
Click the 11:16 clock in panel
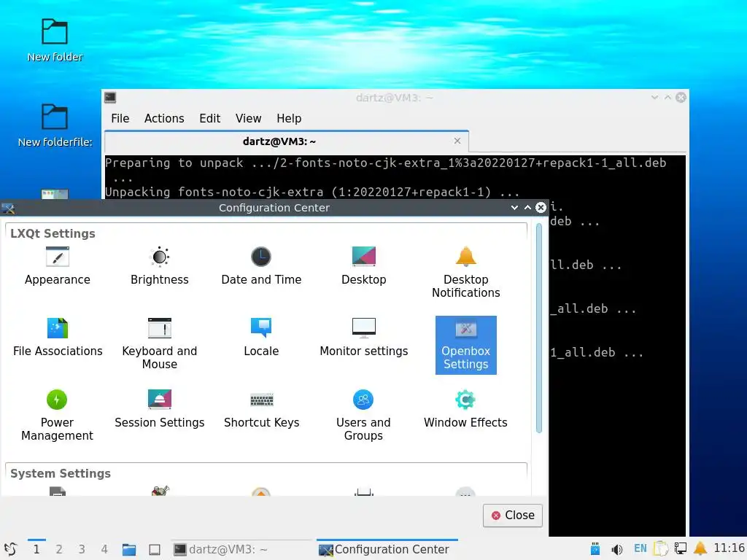click(x=729, y=548)
